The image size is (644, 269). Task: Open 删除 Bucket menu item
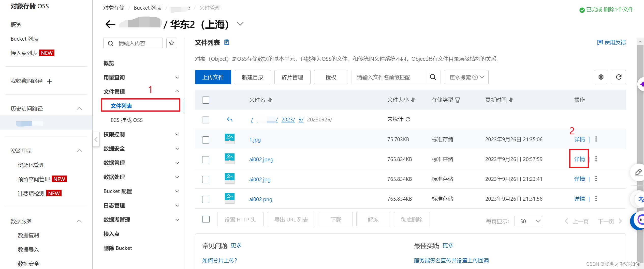click(118, 248)
